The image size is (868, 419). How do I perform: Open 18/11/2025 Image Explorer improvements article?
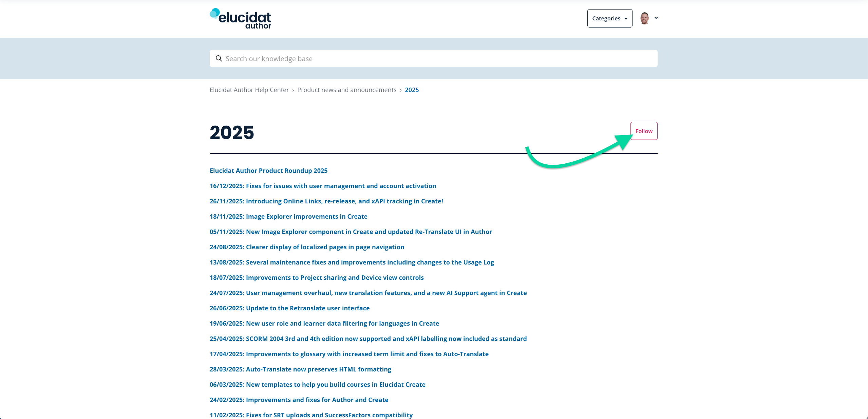(288, 216)
